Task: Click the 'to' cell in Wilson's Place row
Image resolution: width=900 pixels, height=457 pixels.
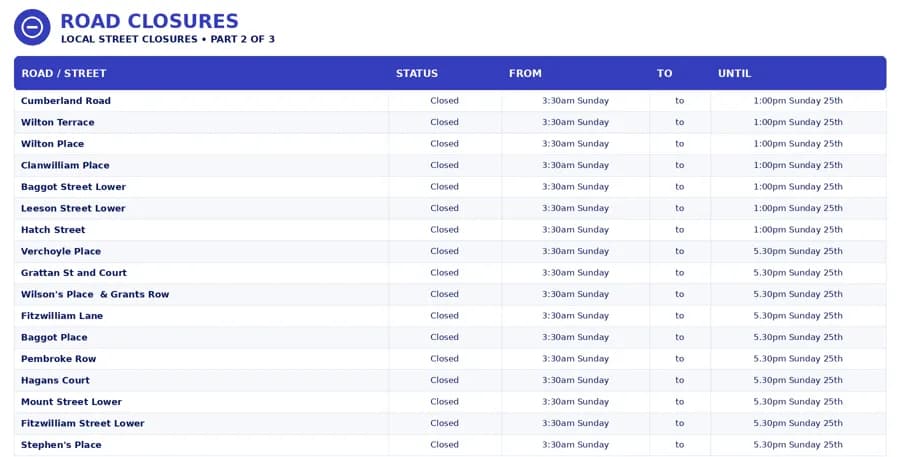Action: pyautogui.click(x=680, y=295)
